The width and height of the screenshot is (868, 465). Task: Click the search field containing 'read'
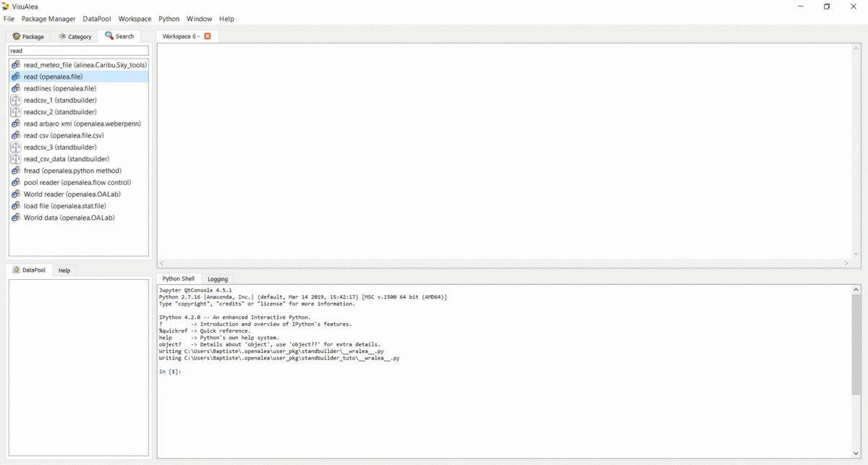click(78, 51)
